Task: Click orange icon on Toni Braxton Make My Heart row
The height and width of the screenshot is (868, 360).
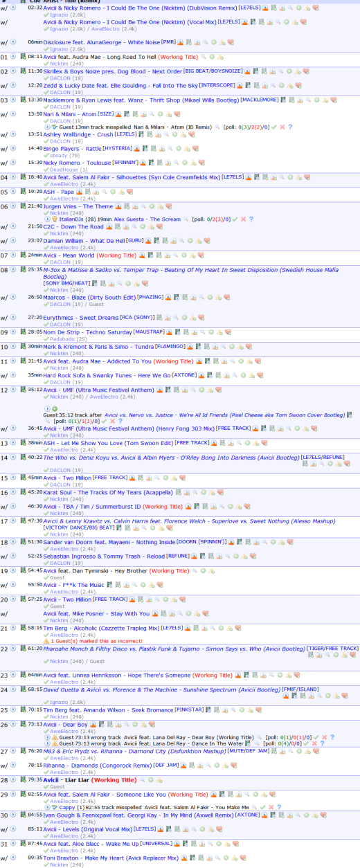Action: click(x=183, y=858)
